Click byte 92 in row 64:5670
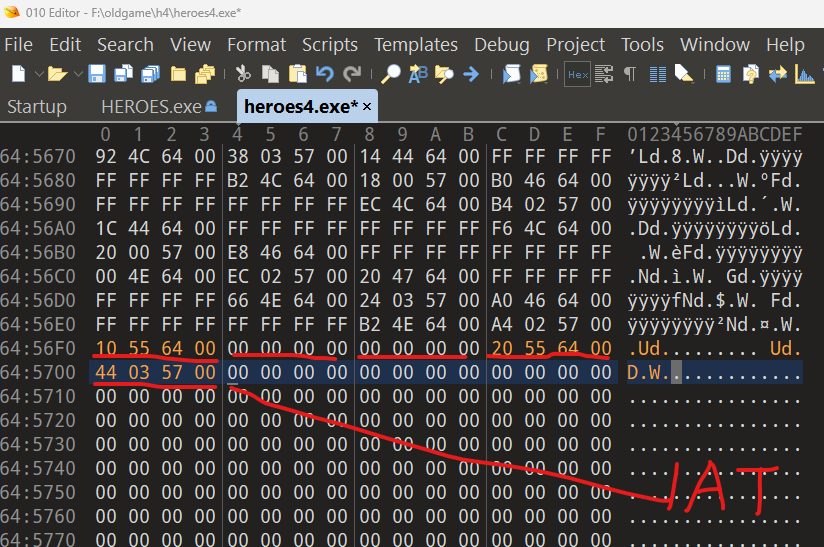The width and height of the screenshot is (824, 547). pyautogui.click(x=106, y=156)
